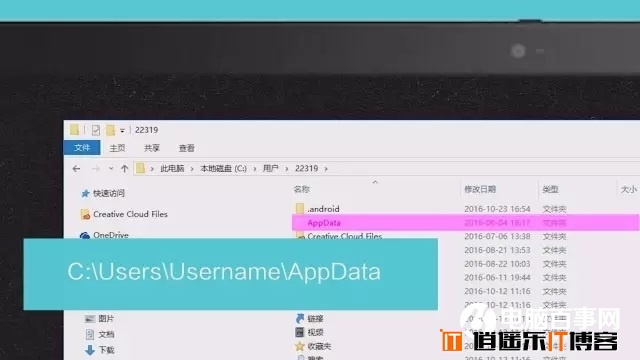Image resolution: width=640 pixels, height=360 pixels.
Task: Click the Properties quick access checkmark icon
Action: 96,130
